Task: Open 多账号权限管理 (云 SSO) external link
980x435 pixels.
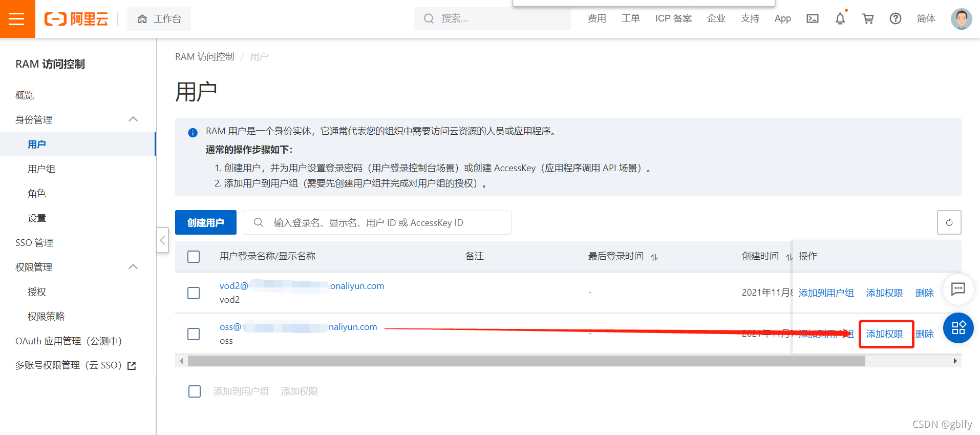Action: (x=75, y=365)
